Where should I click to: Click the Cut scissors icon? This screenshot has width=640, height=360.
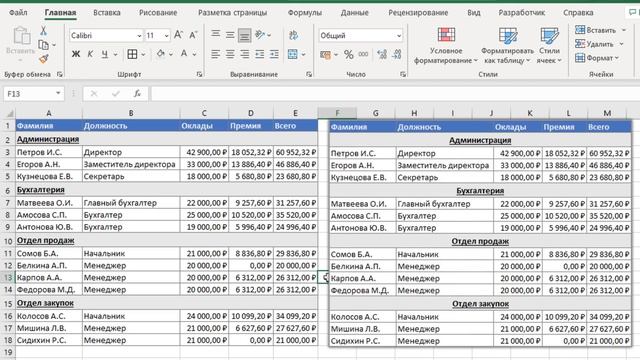[x=43, y=31]
